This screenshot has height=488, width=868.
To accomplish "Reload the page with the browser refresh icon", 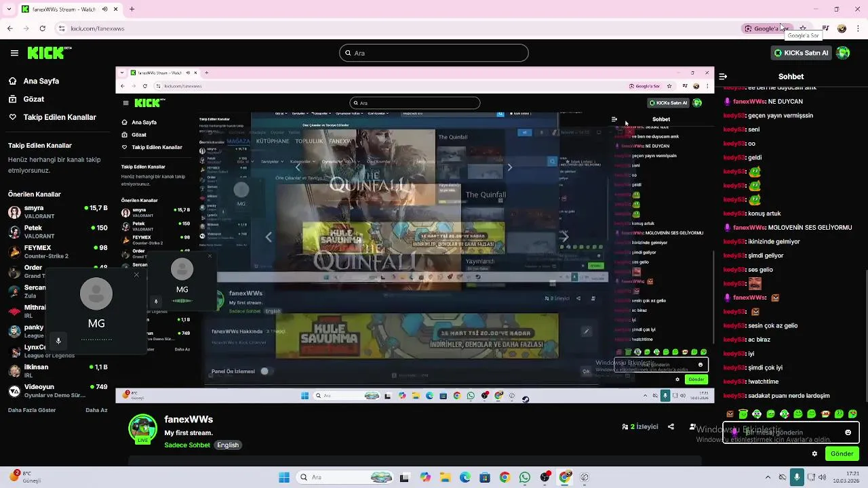I will [43, 28].
